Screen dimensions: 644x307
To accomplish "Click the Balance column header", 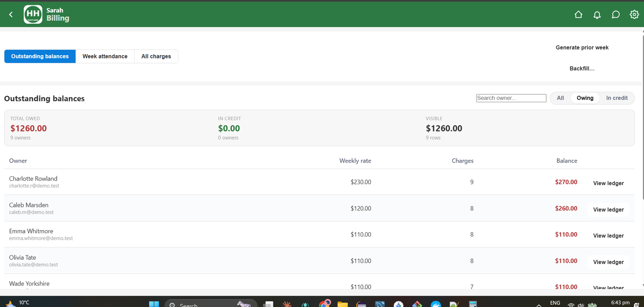I will [567, 161].
